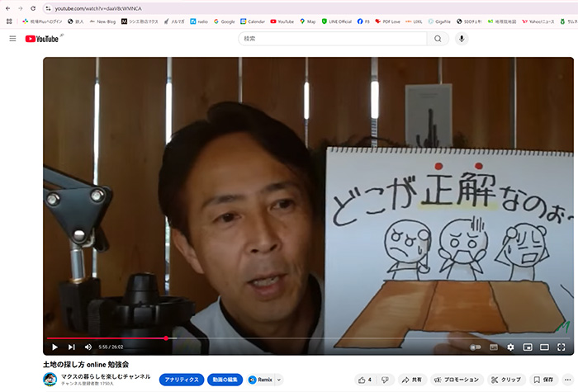Screen dimensions: 578x392
Task: Open the player settings gear
Action: coord(510,347)
